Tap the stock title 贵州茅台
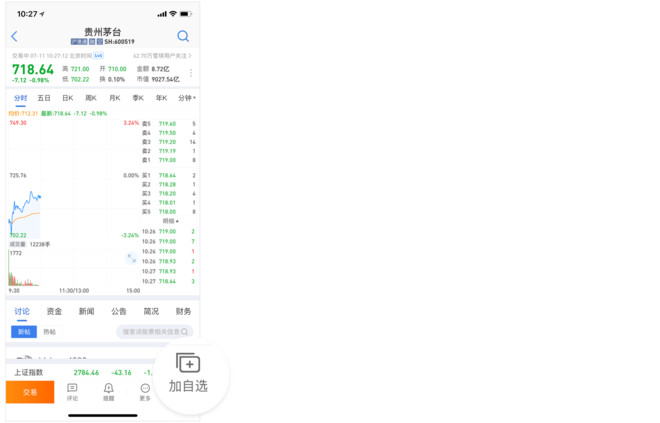This screenshot has height=423, width=660. click(x=103, y=32)
